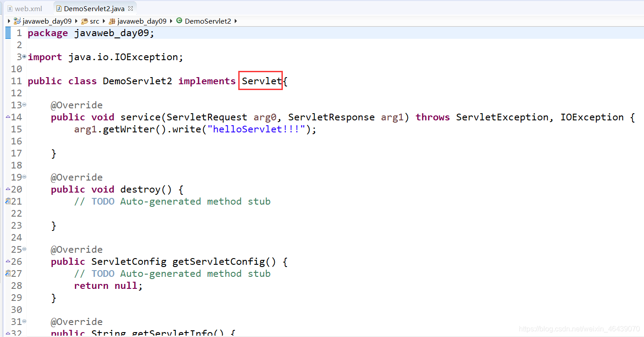The height and width of the screenshot is (337, 644).
Task: Expand the arrow before the project breadcrumb
Action: (x=9, y=21)
